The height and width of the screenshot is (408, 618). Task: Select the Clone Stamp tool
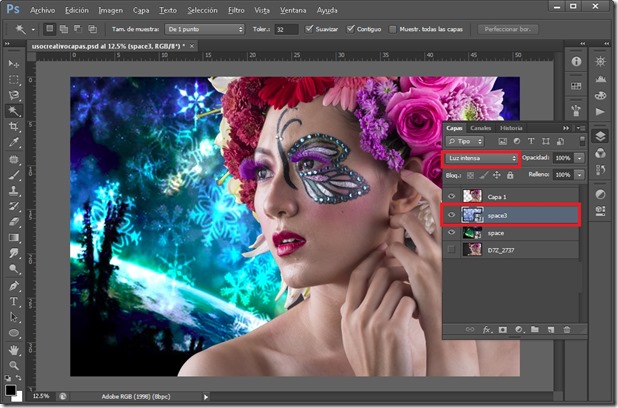coord(14,190)
